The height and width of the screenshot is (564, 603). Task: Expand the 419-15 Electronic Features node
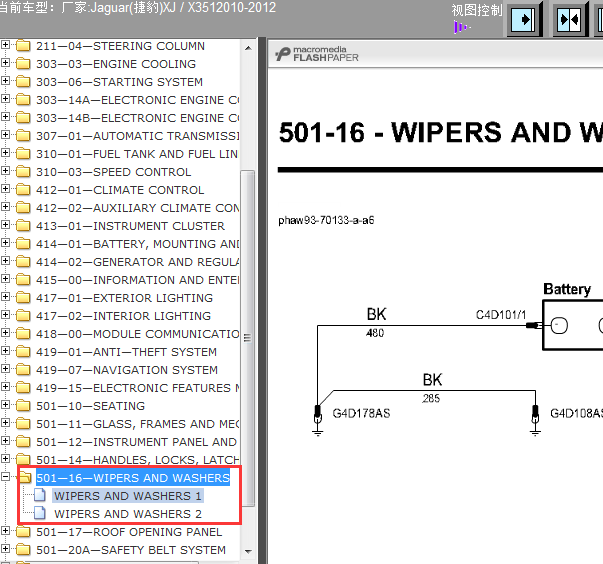5,386
